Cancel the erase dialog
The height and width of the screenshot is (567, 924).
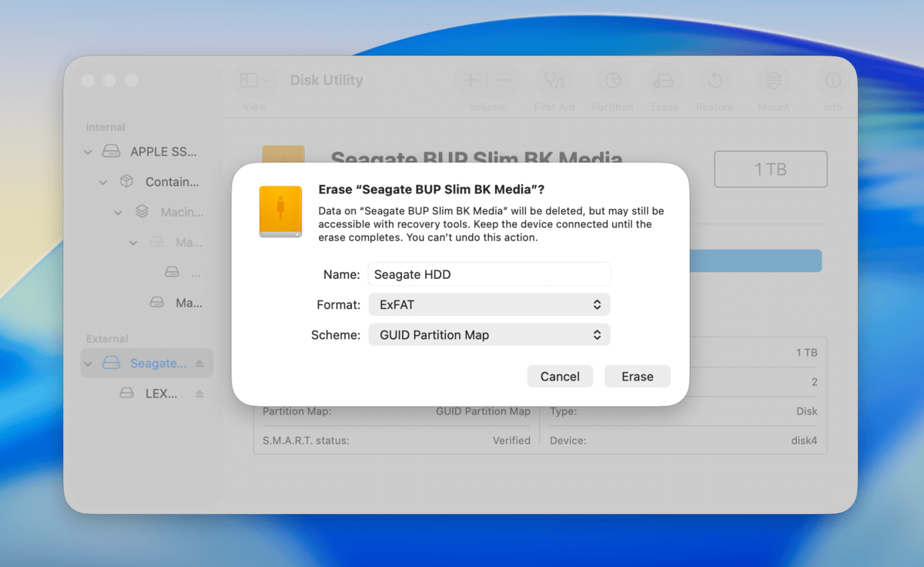click(x=560, y=376)
